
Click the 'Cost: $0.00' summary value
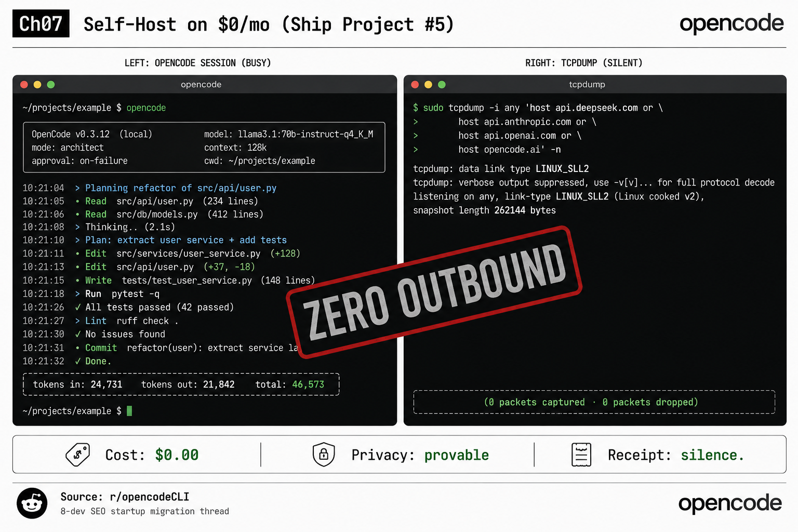pos(152,455)
